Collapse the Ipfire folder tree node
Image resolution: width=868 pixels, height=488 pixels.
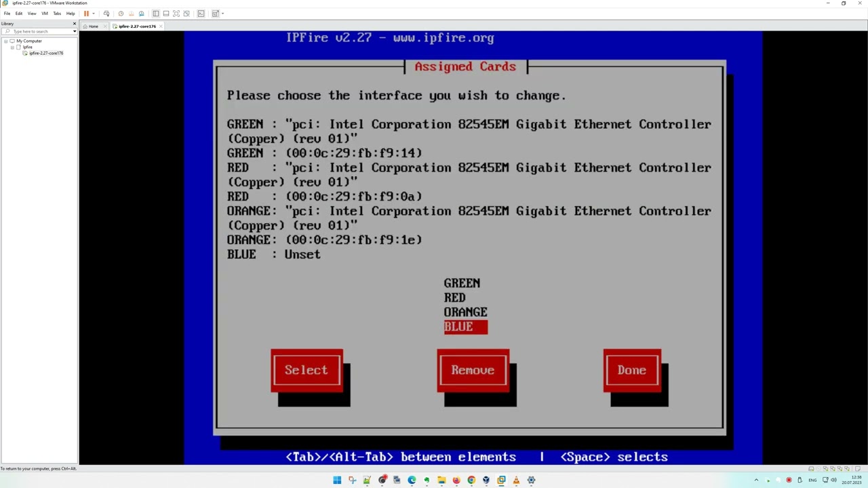pos(12,47)
